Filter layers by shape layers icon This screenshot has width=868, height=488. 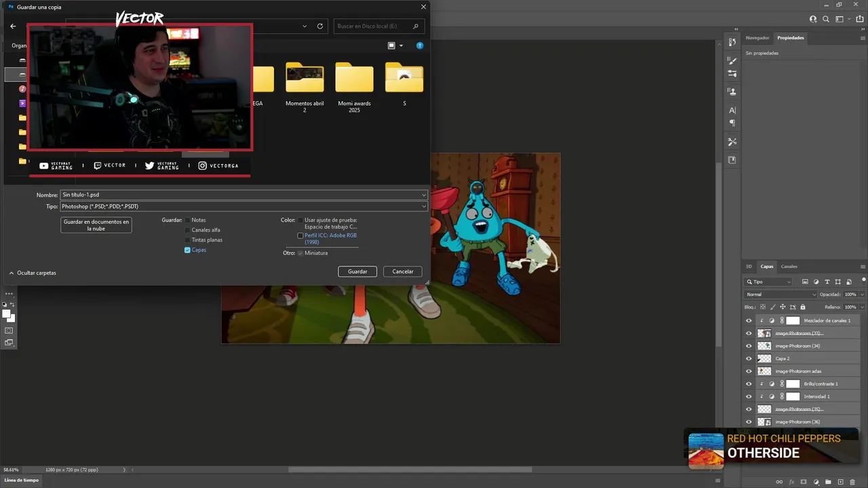click(x=838, y=282)
